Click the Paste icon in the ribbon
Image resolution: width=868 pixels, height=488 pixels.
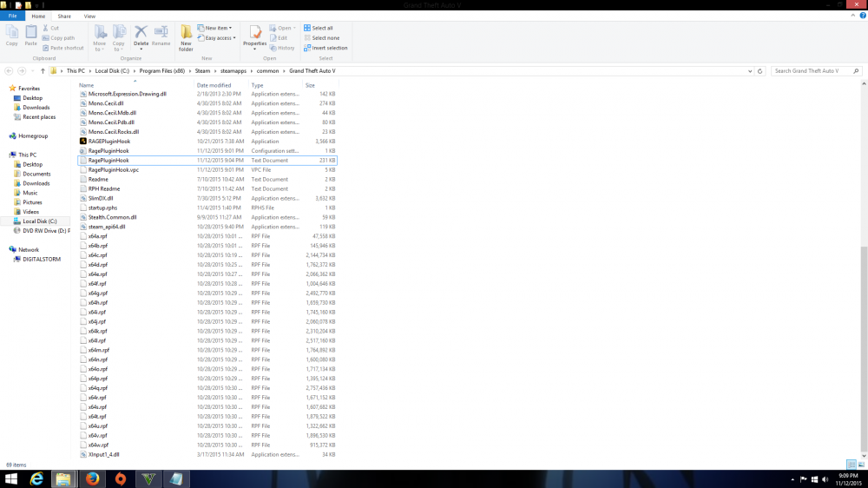(x=31, y=32)
